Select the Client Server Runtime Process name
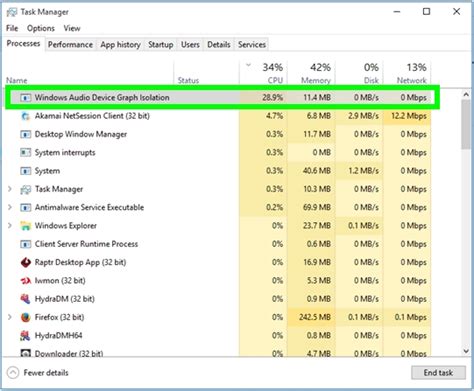Screen dimensions: 474x391 point(86,244)
